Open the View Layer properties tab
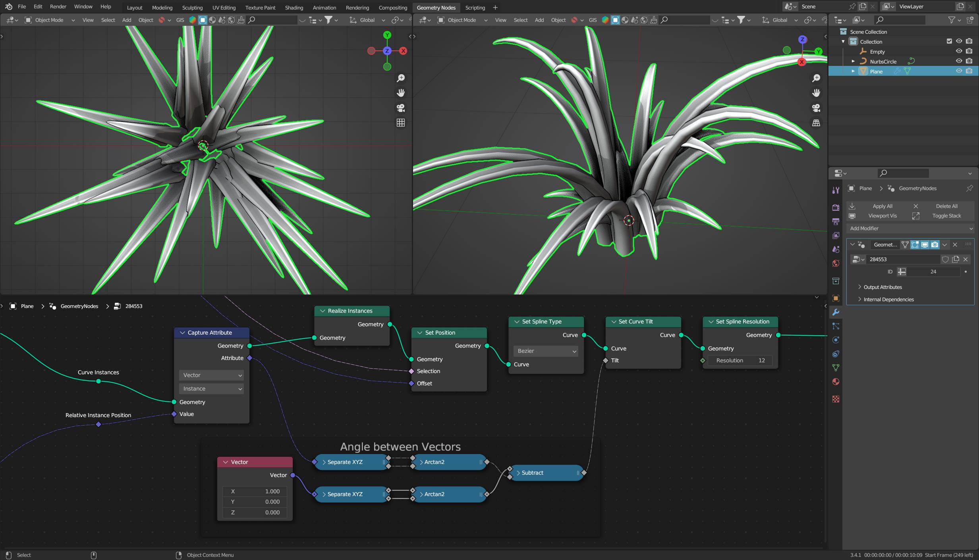 [x=836, y=235]
